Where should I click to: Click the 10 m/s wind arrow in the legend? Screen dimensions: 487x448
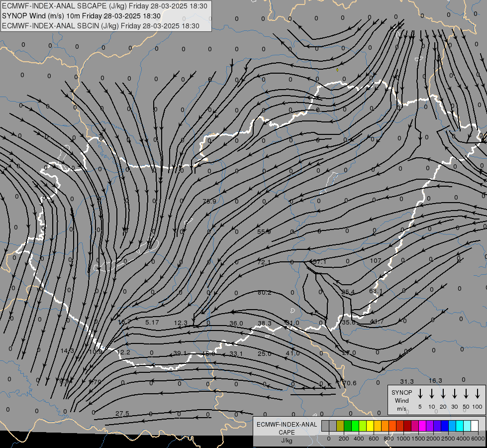coord(431,393)
